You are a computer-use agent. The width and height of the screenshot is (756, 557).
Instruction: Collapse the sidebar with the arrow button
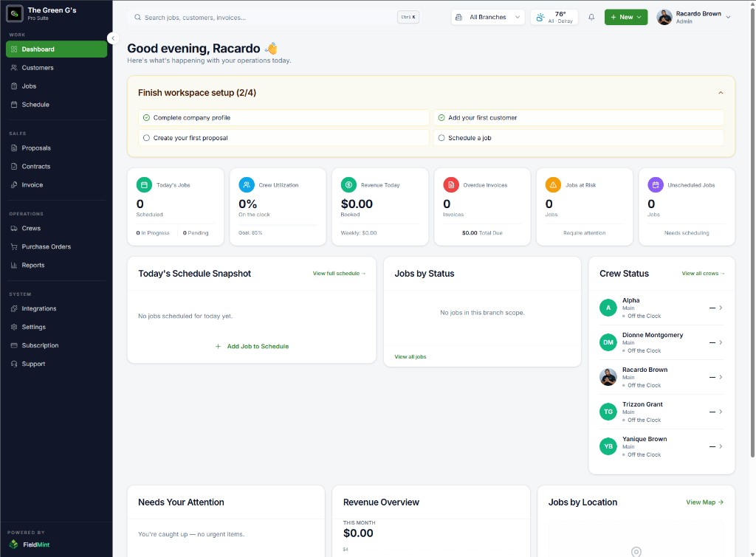point(113,38)
